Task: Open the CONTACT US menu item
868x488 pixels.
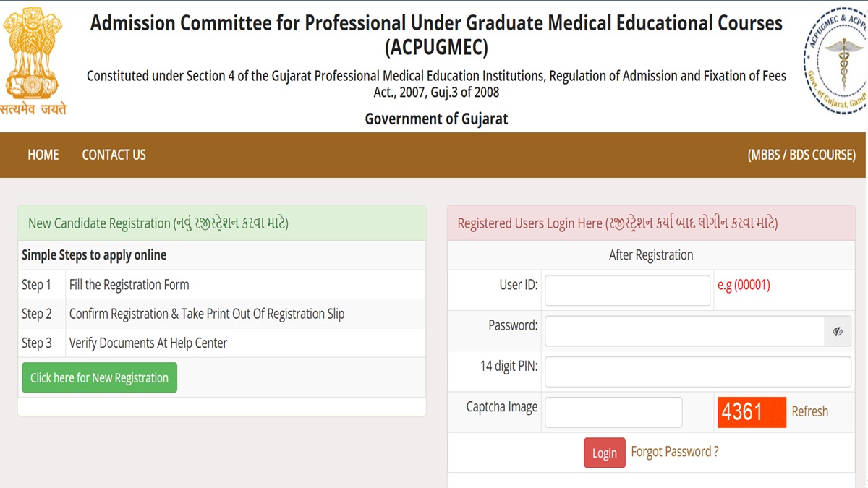Action: pos(114,155)
